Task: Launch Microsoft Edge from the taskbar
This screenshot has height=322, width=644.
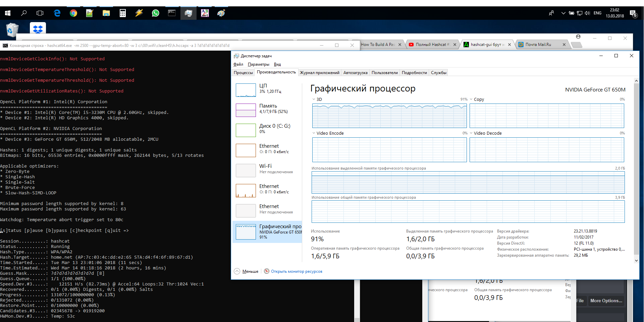Action: [57, 13]
